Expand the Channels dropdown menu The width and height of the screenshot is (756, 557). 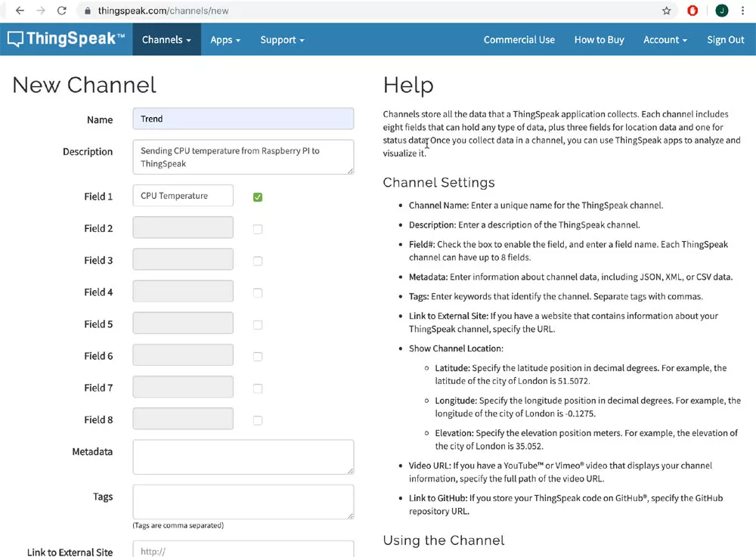coord(166,40)
